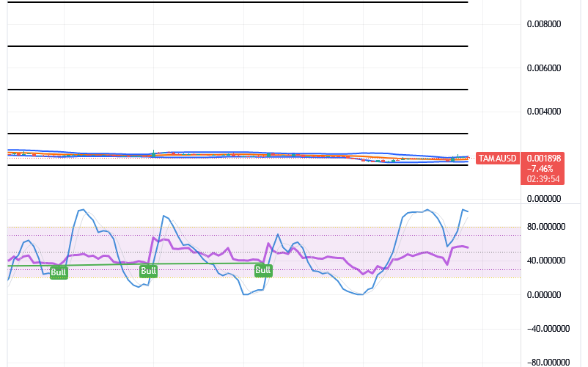Click the 40.000000 oscillator scale label

click(x=545, y=261)
